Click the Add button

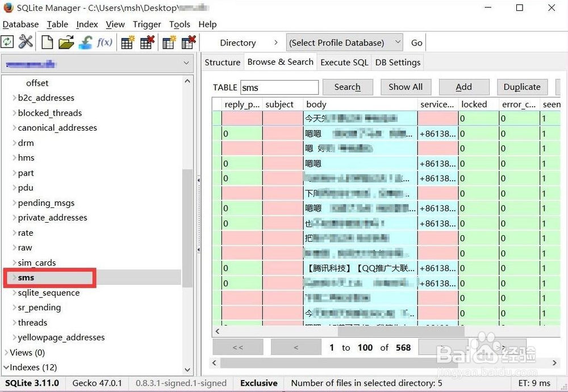(x=463, y=87)
